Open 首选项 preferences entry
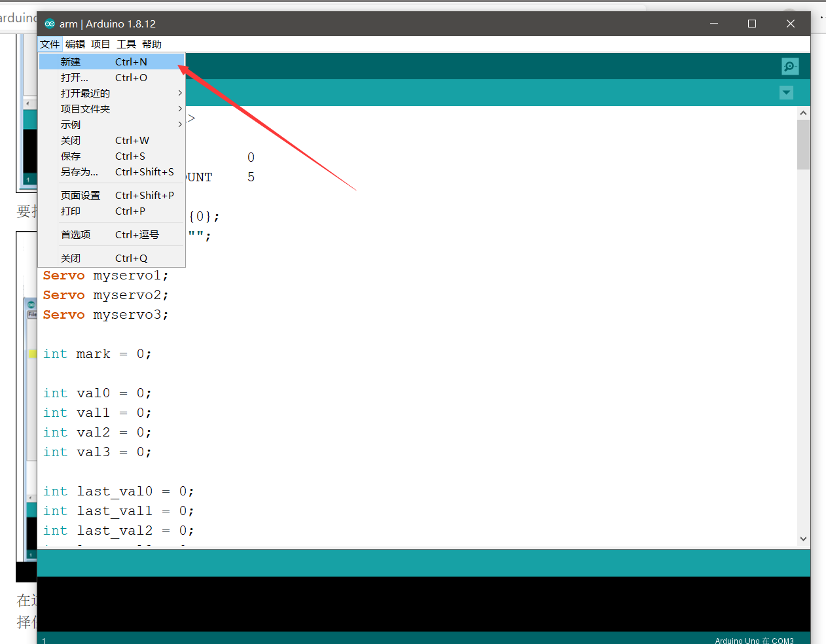826x644 pixels. click(x=112, y=234)
